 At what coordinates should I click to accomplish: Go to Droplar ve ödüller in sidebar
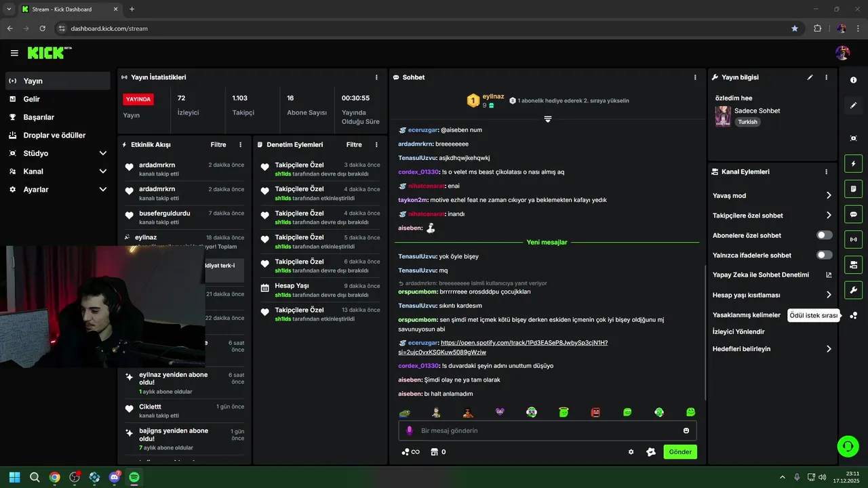58,135
